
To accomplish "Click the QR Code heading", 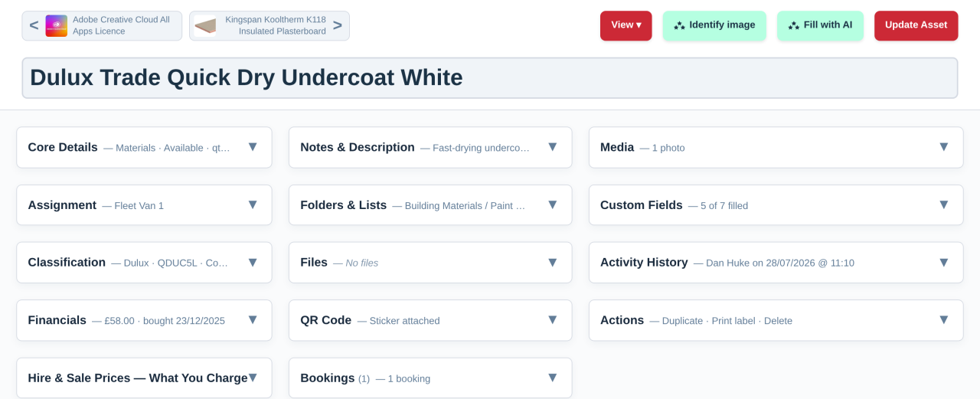I will [x=326, y=320].
